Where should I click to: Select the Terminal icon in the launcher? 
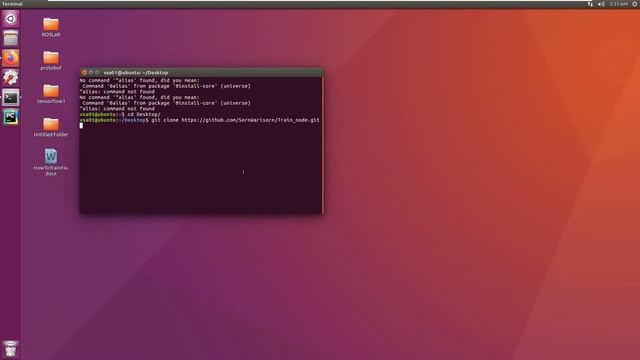point(11,98)
